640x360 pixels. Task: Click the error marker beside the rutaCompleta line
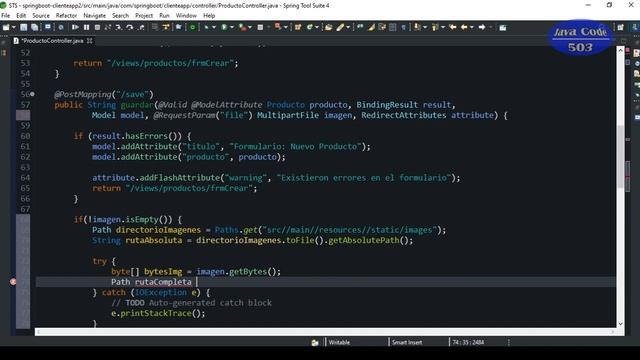(x=13, y=282)
